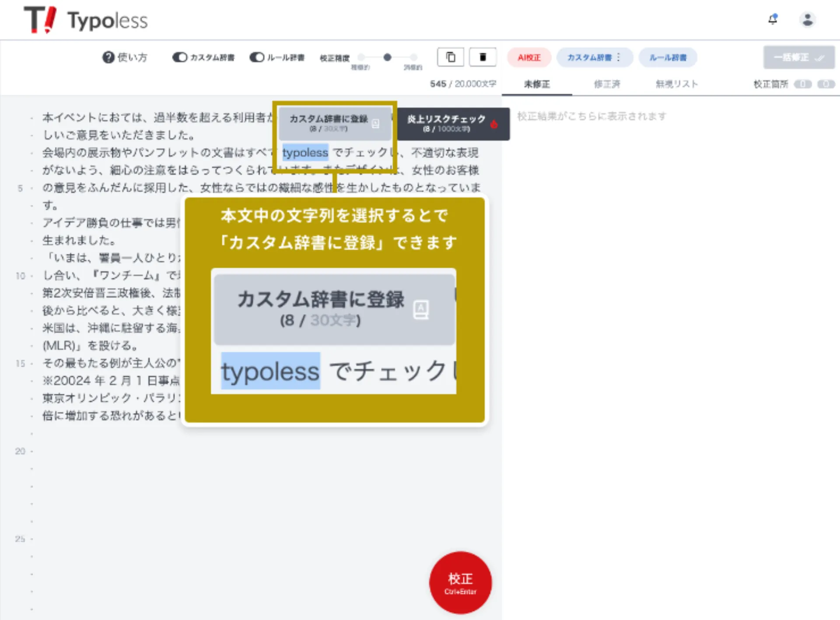
Task: Set 校正精度 slider to the rightmost stop
Action: click(413, 57)
